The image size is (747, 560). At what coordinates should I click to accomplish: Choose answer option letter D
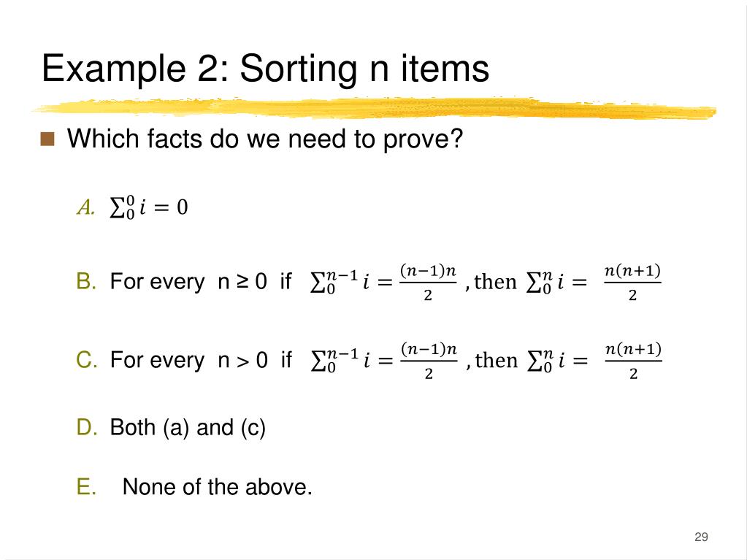[x=87, y=427]
